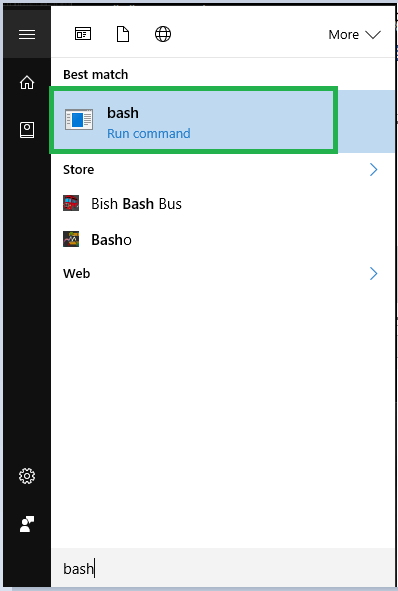Open the Notebook icon in the sidebar
398x591 pixels.
tap(27, 130)
